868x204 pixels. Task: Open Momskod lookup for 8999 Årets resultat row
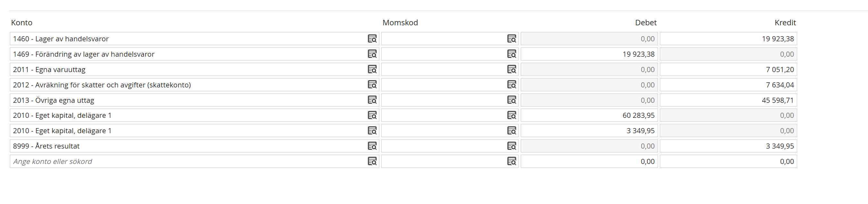[511, 146]
